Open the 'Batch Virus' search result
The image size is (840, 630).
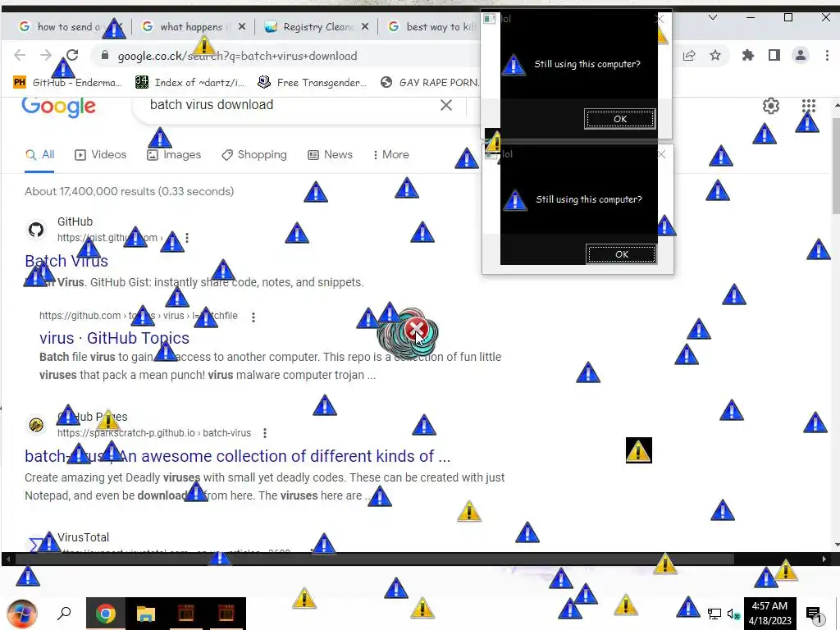click(66, 261)
